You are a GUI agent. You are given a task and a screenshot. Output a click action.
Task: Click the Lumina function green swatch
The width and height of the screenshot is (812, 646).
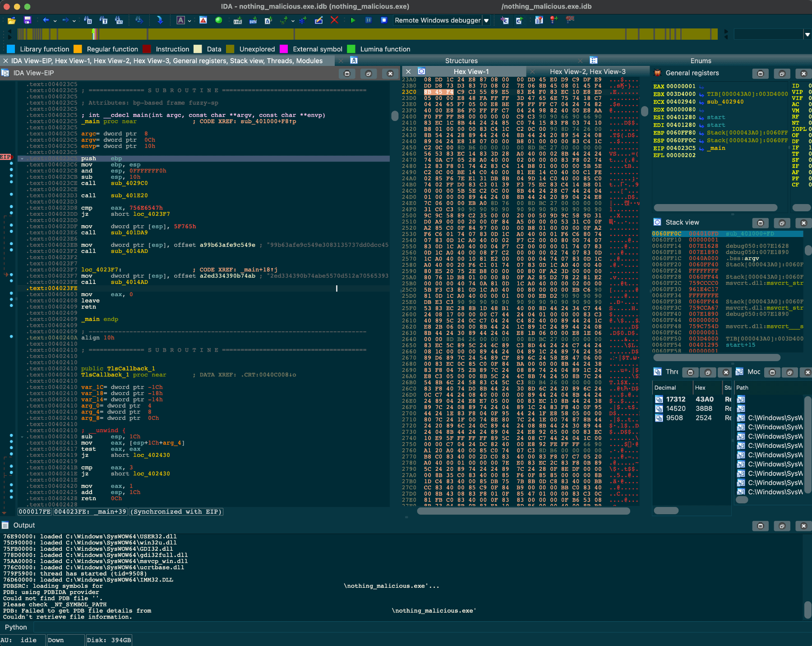point(351,49)
